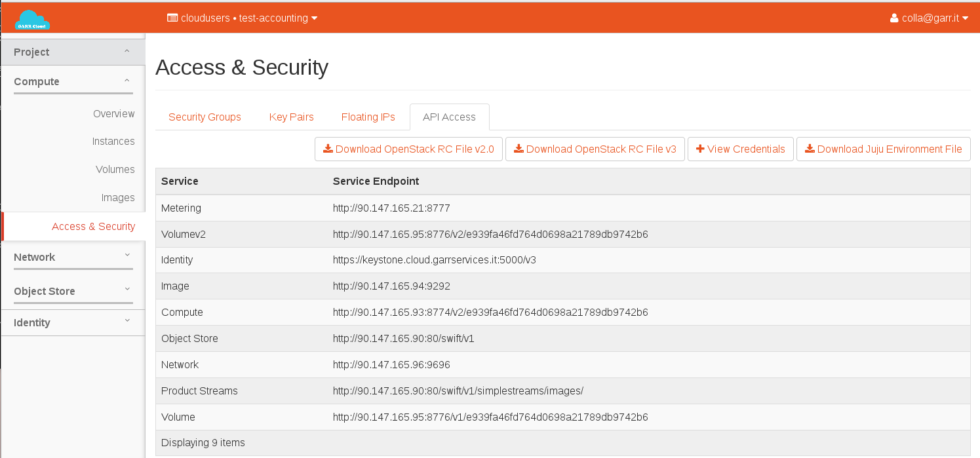Download OpenStack RC File v3

click(x=595, y=149)
